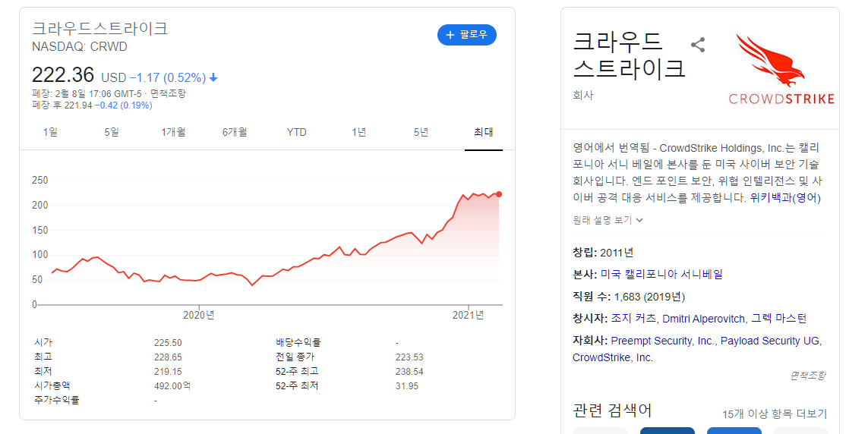Click the blue down-arrow price change icon
868x434 pixels.
[213, 78]
